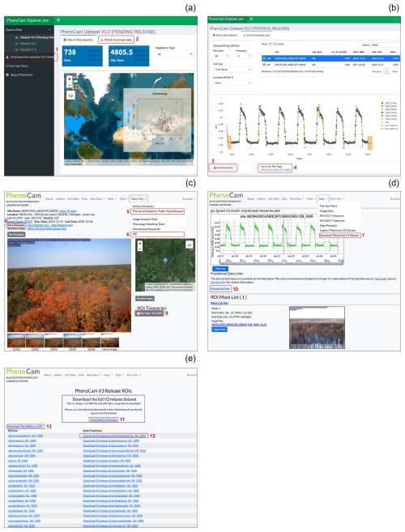The height and width of the screenshot is (532, 405).
Task: Select the latest image thumbnail in panel (c)
Action: pyautogui.click(x=110, y=340)
